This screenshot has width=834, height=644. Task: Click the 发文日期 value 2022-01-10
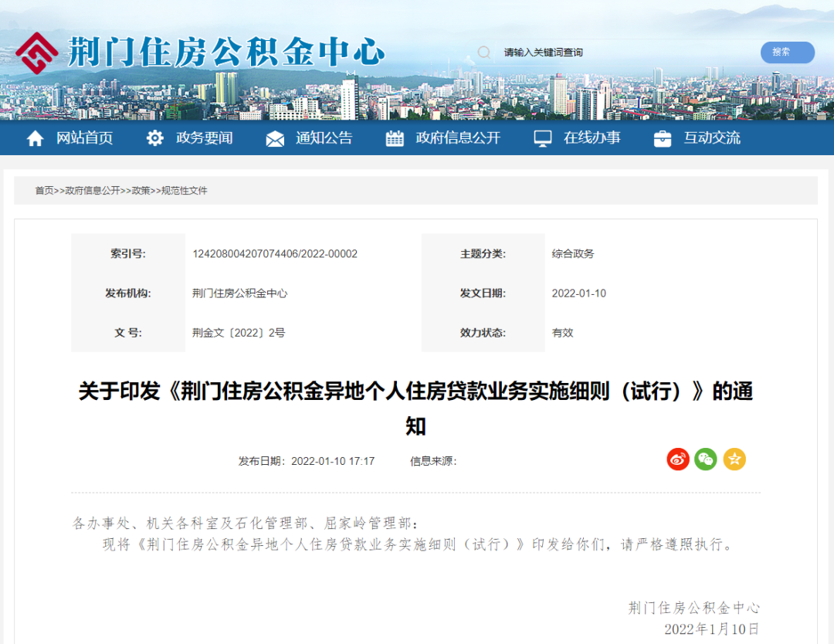point(578,293)
